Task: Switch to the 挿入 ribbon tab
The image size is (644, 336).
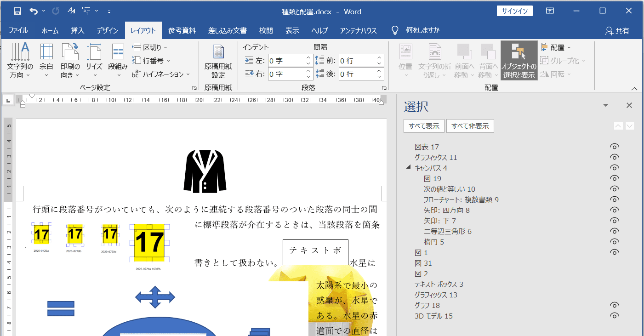Action: pyautogui.click(x=77, y=31)
